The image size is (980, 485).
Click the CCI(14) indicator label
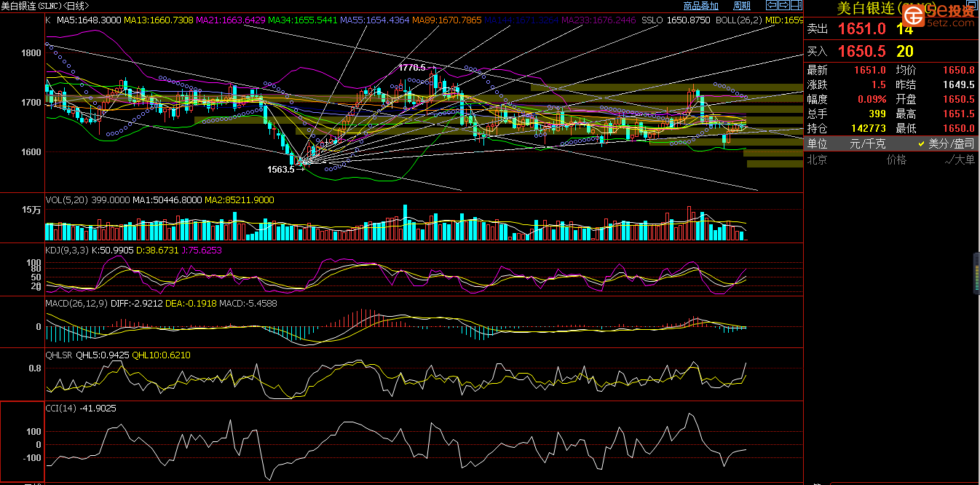pos(61,408)
